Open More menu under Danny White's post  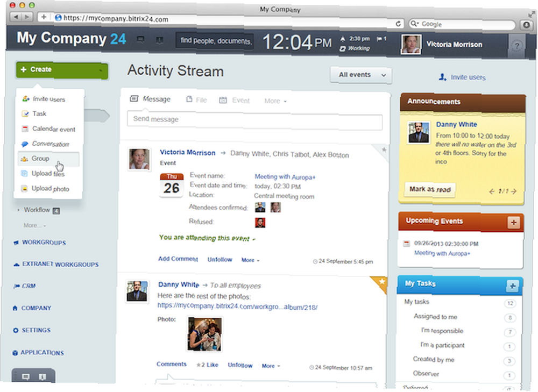[271, 366]
